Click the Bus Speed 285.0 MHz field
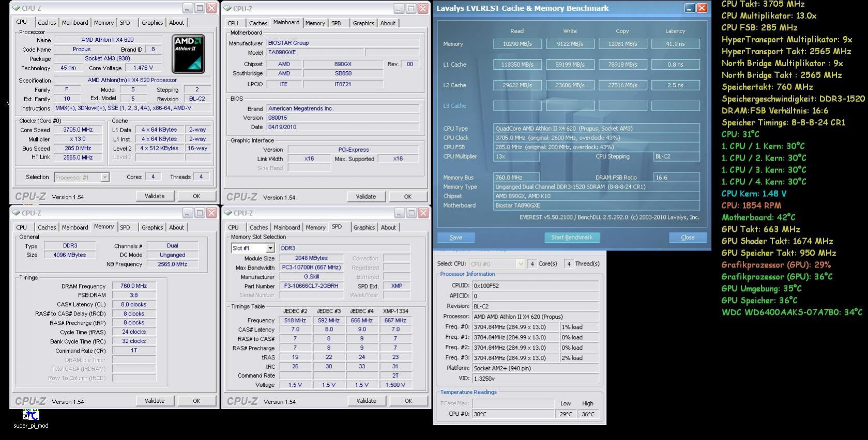Viewport: 868px width, 440px height. coord(79,148)
